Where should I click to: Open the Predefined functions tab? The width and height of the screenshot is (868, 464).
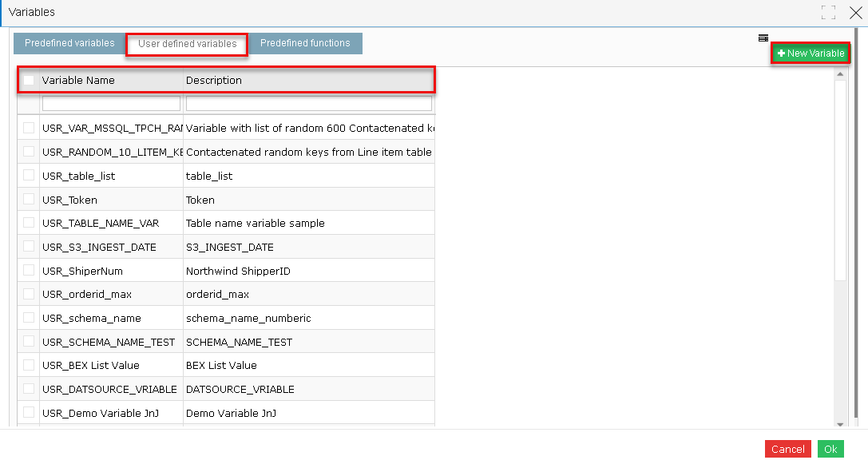303,43
